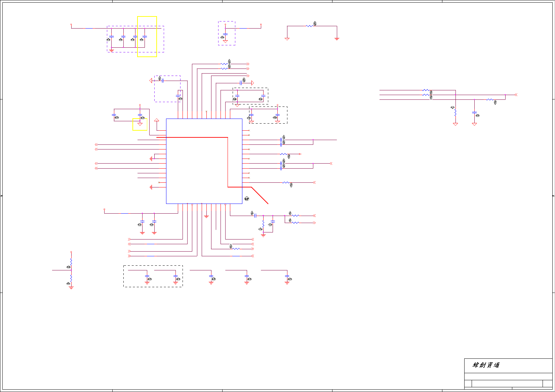Viewport: 555px width, 392px height.
Task: Select the thick red diagonal line segment
Action: pyautogui.click(x=260, y=195)
